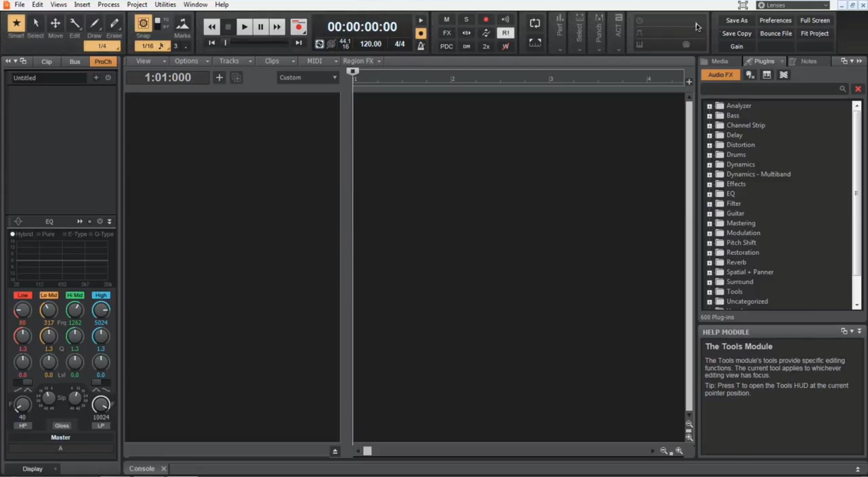Open the File menu

pyautogui.click(x=19, y=5)
